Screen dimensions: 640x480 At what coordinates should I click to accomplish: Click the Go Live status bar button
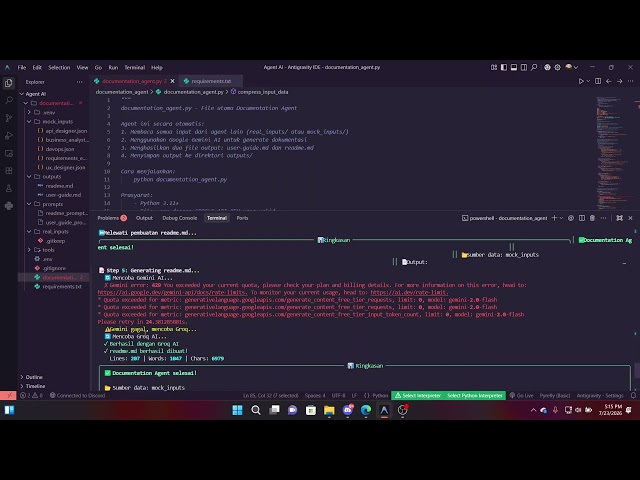(522, 396)
